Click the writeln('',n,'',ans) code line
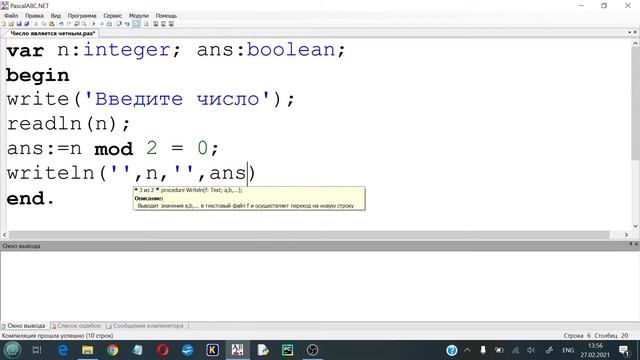 pos(131,173)
